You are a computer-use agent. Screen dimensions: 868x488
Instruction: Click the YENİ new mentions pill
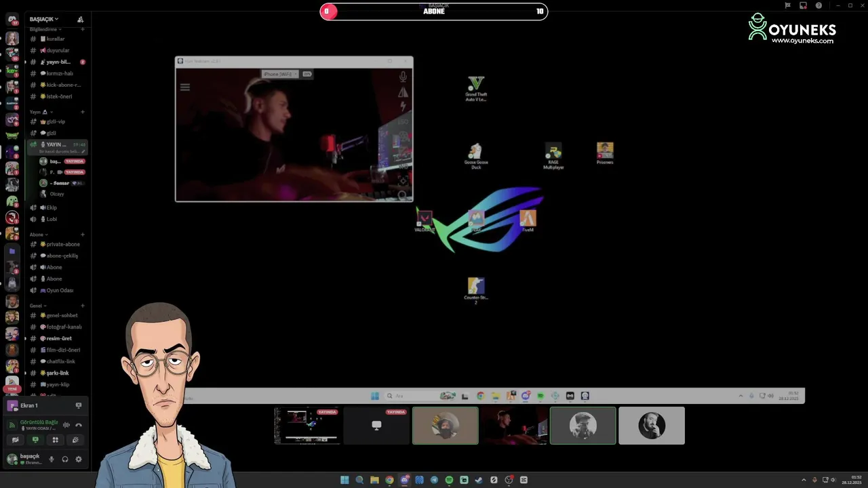pyautogui.click(x=12, y=389)
